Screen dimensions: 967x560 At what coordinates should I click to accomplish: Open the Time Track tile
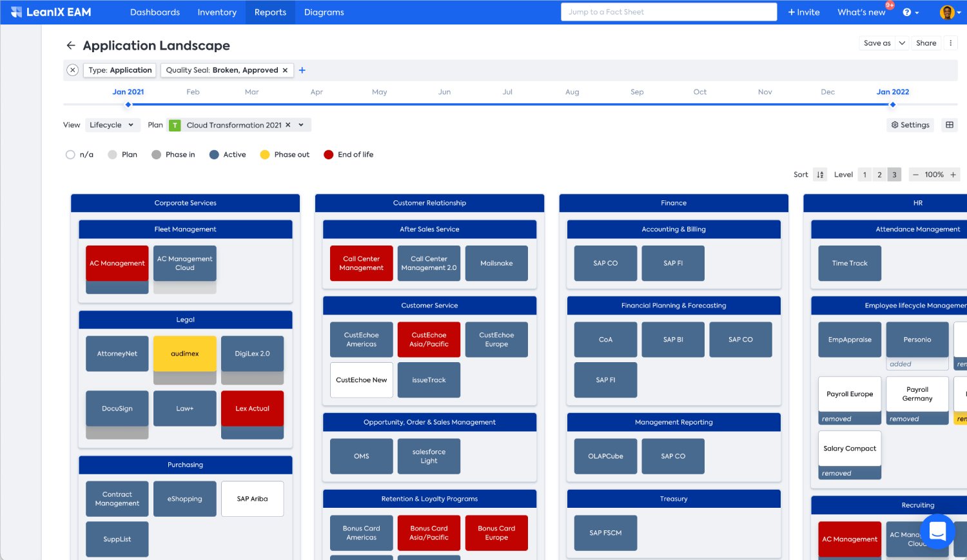[850, 264]
